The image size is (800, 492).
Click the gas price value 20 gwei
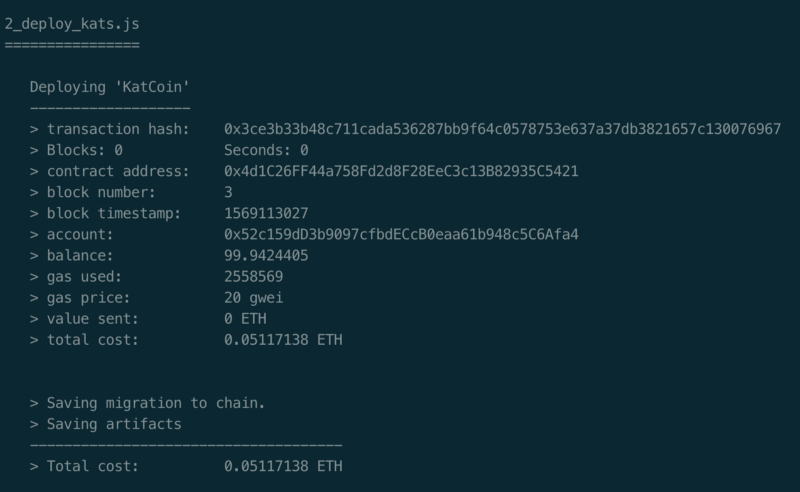[254, 298]
